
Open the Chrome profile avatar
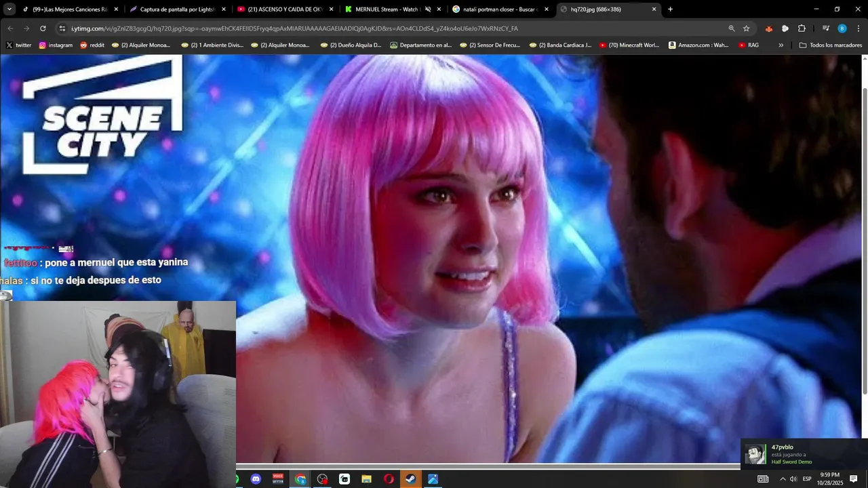tap(842, 28)
